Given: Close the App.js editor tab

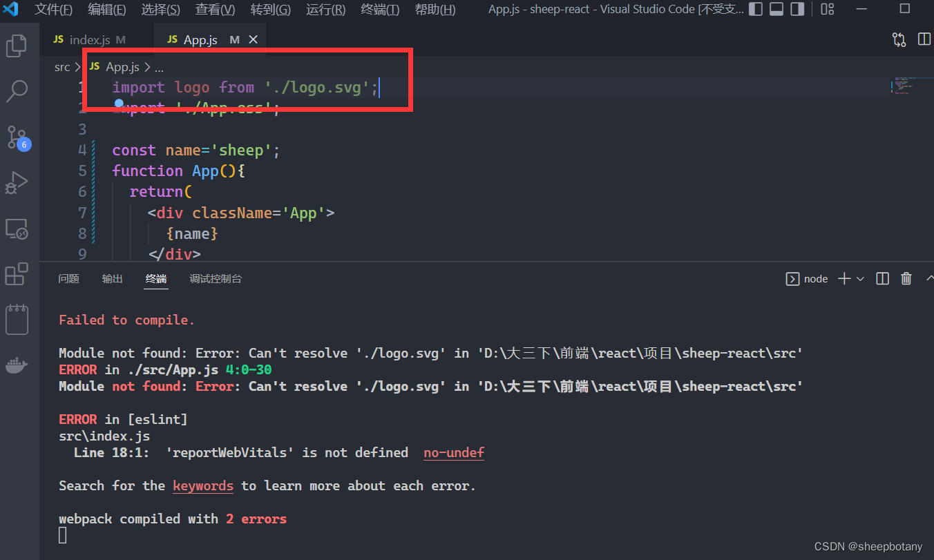Looking at the screenshot, I should click(253, 39).
